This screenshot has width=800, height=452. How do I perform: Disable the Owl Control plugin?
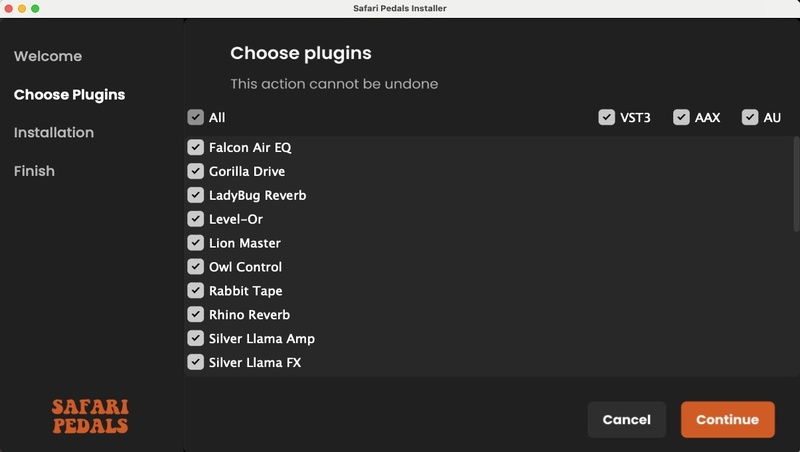(x=196, y=267)
